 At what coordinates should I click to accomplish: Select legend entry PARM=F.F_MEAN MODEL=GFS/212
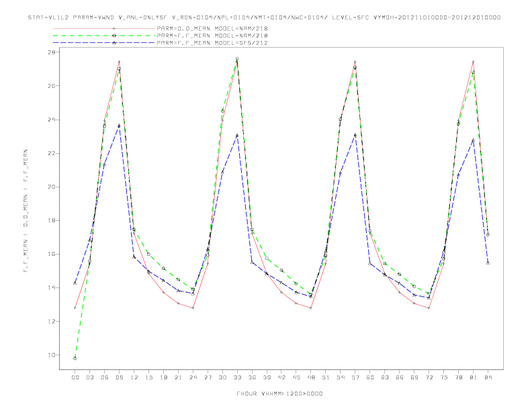212,43
